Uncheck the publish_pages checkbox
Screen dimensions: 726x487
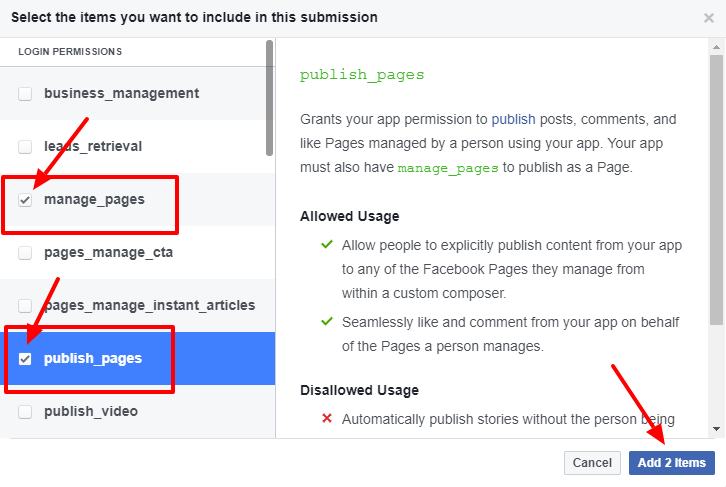[26, 359]
